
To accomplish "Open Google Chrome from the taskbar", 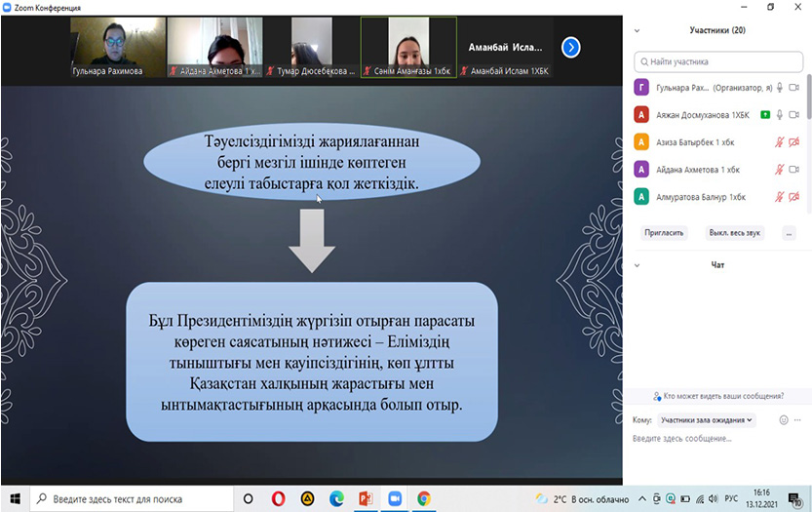I will (424, 498).
